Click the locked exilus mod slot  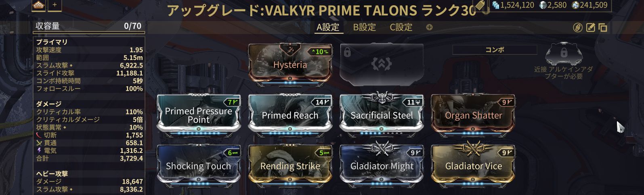382,64
